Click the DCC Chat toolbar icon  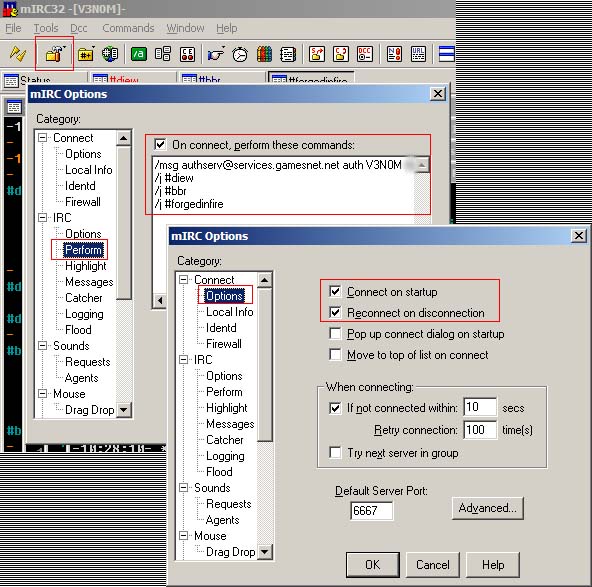tap(341, 54)
